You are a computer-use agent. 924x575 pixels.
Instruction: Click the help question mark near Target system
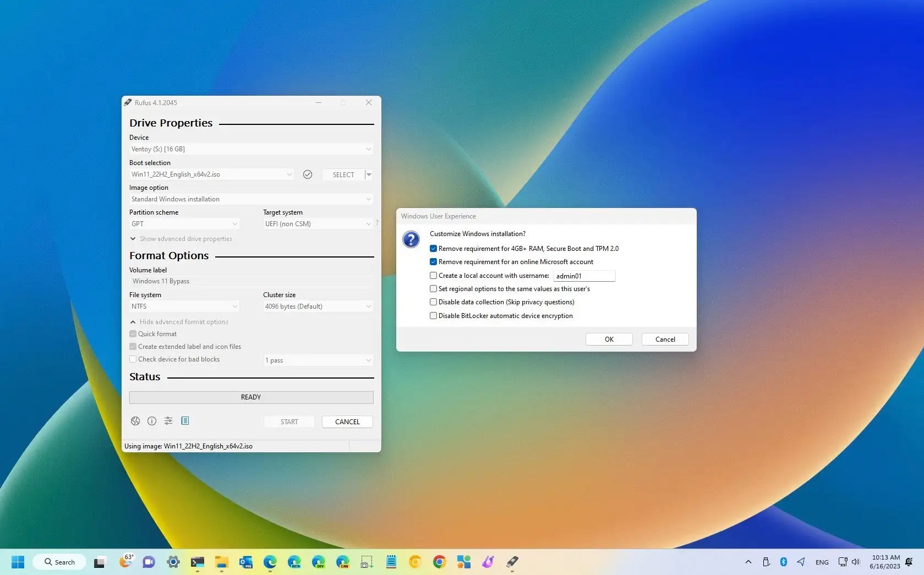tap(377, 223)
